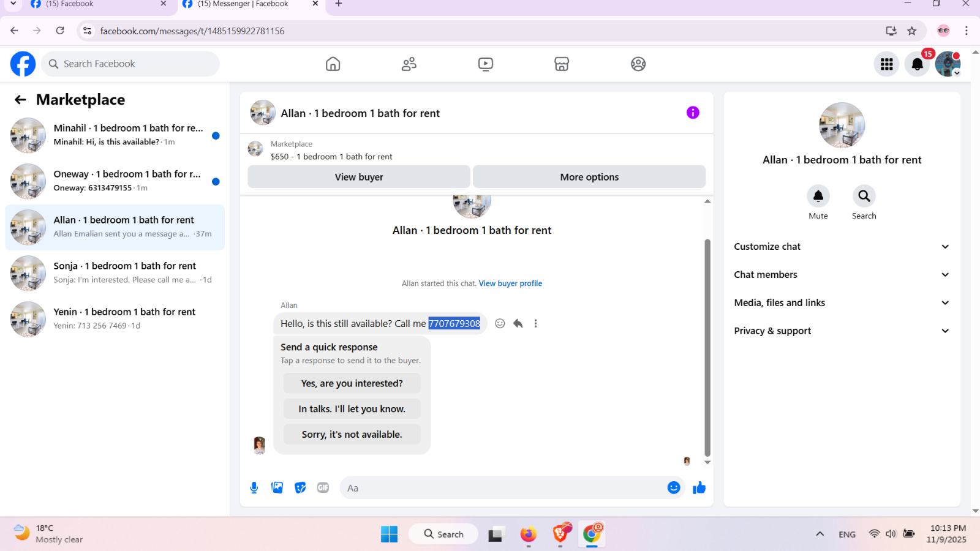Show hidden system tray icons
This screenshot has height=551, width=980.
(820, 534)
